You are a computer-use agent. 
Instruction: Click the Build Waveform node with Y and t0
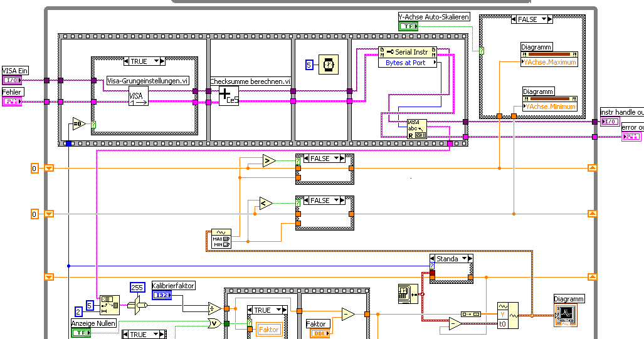click(508, 316)
